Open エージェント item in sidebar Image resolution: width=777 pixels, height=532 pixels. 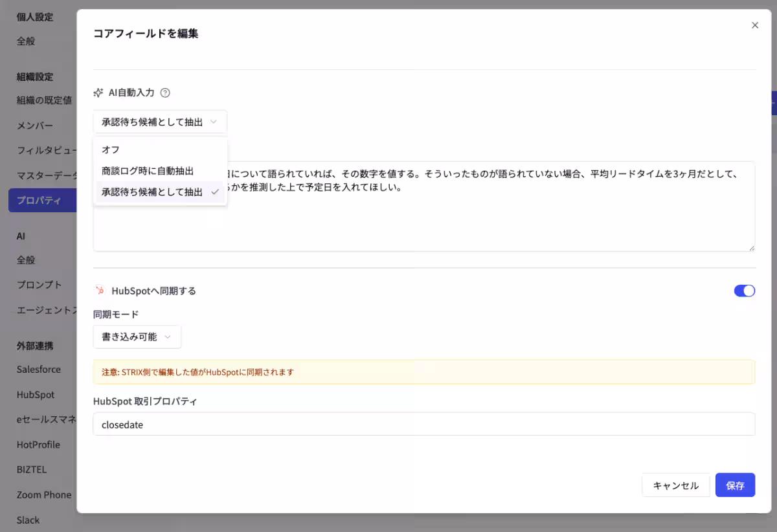(x=47, y=310)
